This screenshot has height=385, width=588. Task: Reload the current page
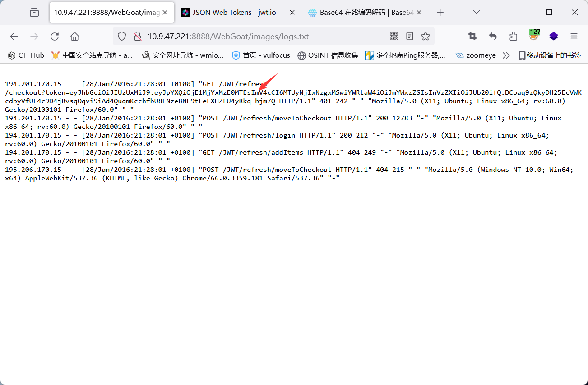click(55, 37)
